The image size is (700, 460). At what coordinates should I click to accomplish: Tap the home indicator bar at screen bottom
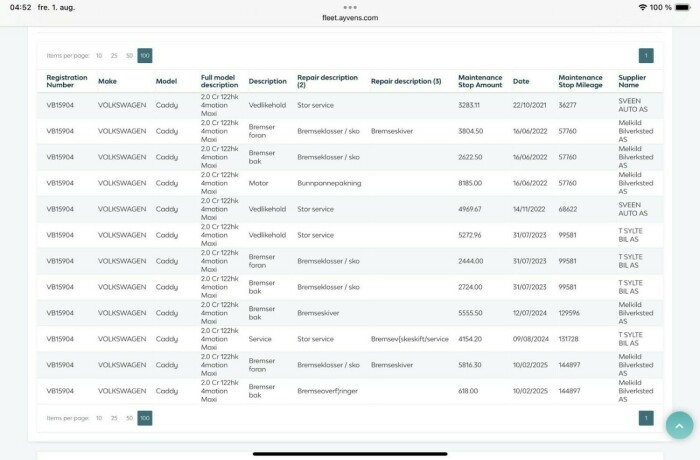(349, 453)
